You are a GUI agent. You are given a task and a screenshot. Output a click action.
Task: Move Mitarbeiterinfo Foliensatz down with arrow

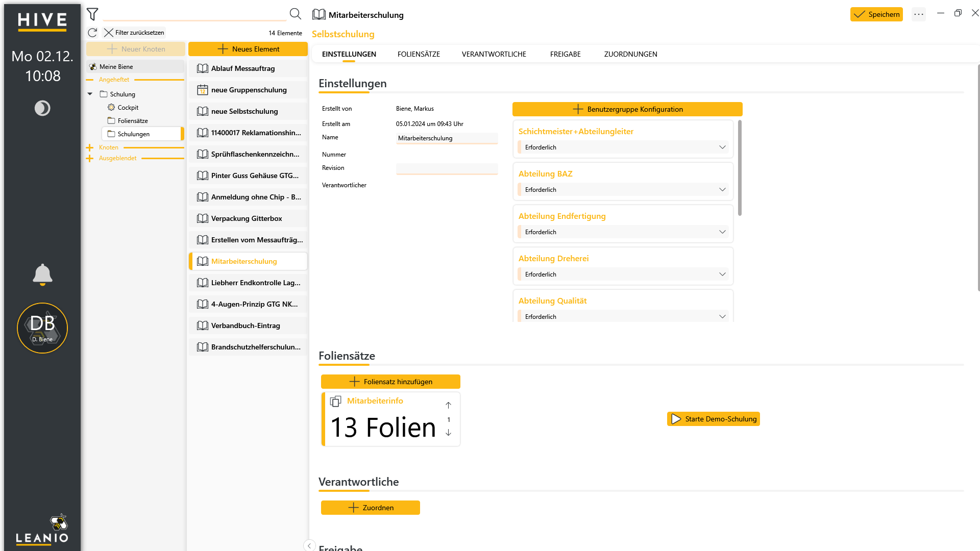coord(448,433)
